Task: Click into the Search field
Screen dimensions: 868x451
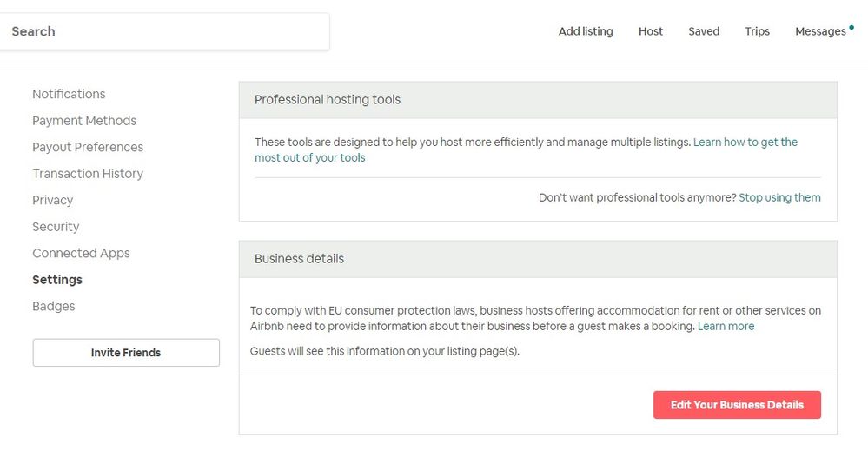Action: click(165, 31)
